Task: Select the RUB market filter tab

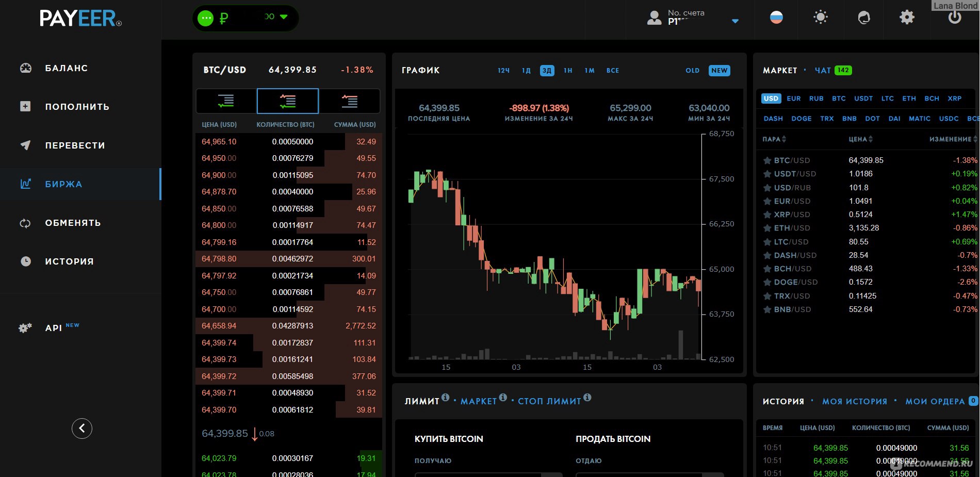Action: (816, 98)
